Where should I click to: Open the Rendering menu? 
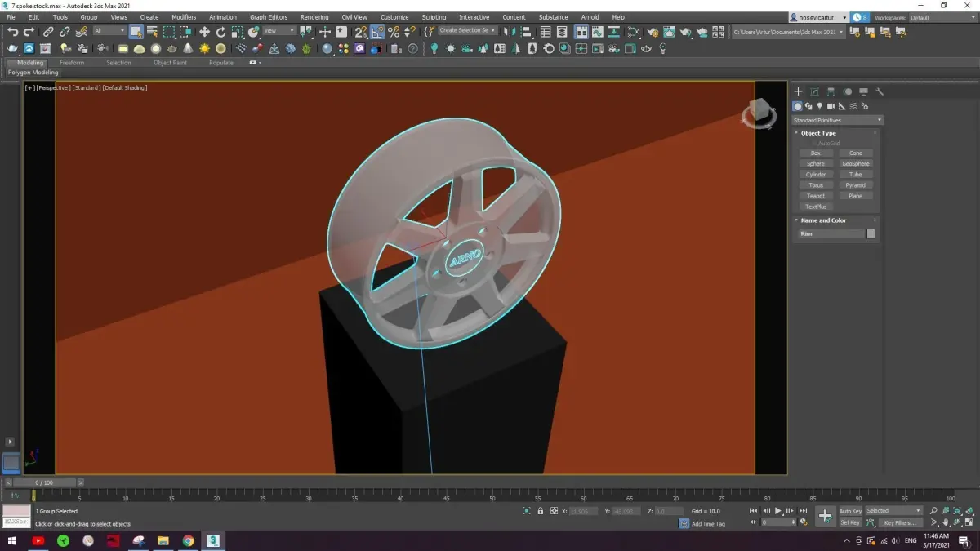tap(314, 17)
